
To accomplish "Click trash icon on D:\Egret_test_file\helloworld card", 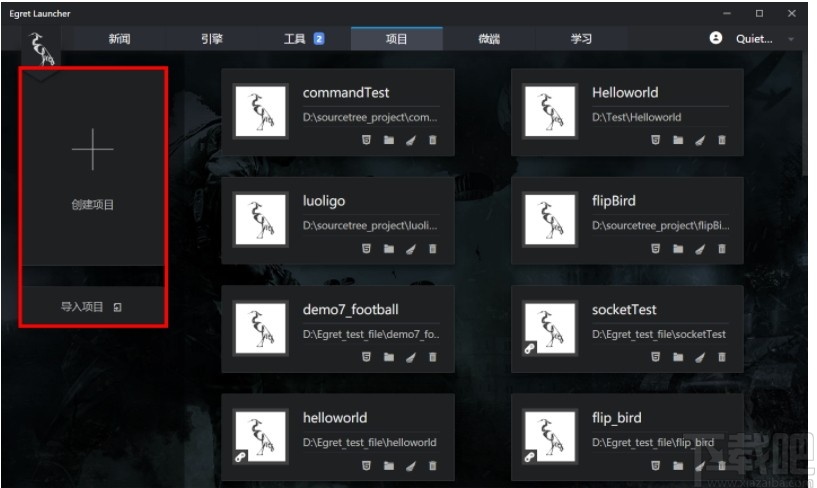I will [x=432, y=466].
